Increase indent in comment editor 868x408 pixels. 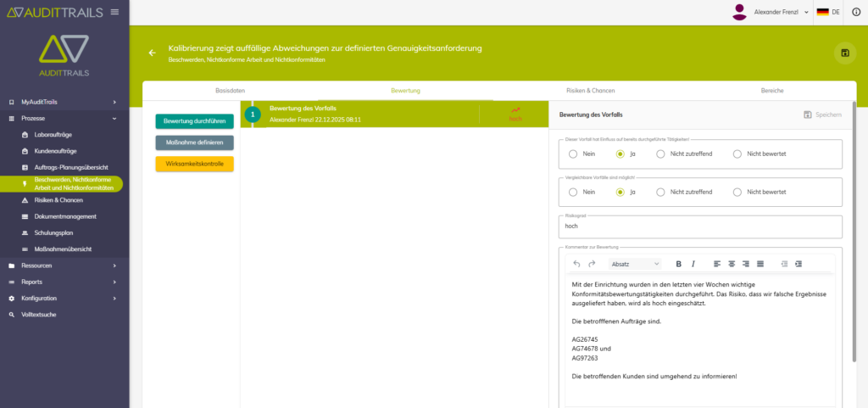point(798,264)
